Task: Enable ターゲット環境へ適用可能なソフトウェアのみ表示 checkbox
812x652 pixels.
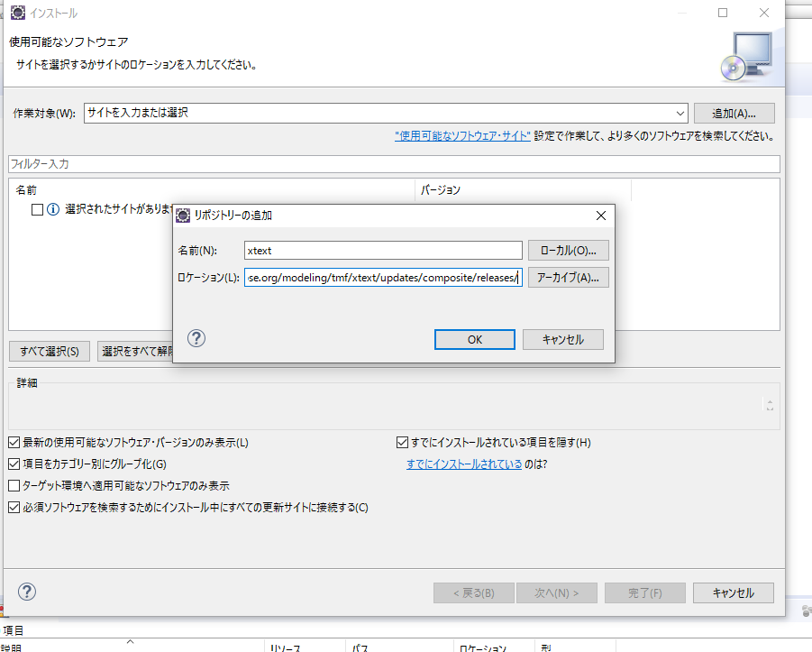Action: (14, 486)
